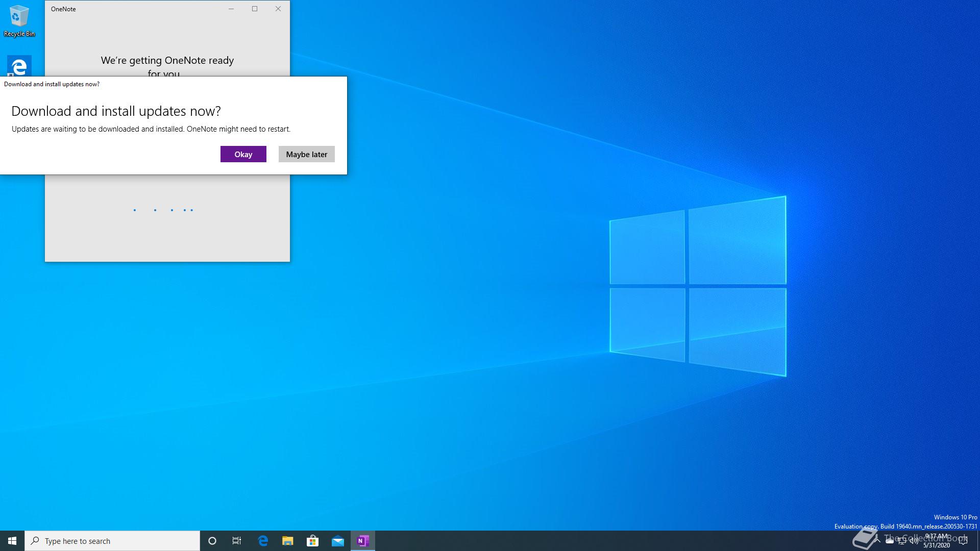This screenshot has height=551, width=980.
Task: Confirm updates with the Okay button
Action: 243,154
